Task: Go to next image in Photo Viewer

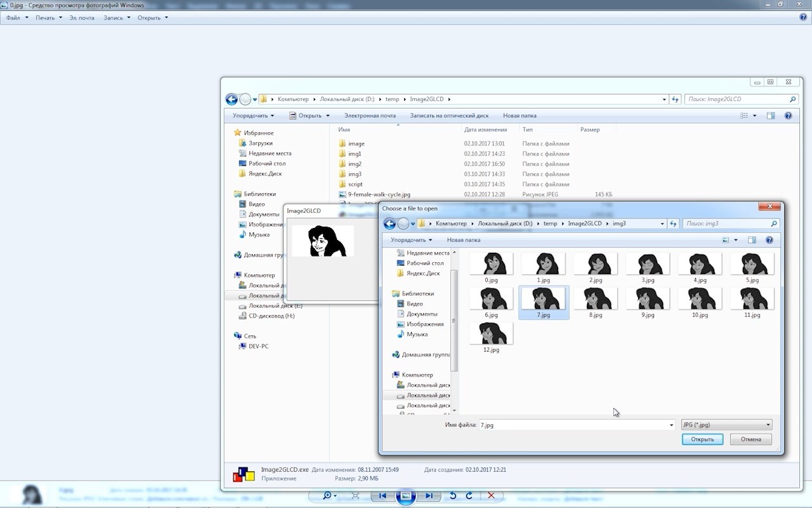Action: coord(429,496)
